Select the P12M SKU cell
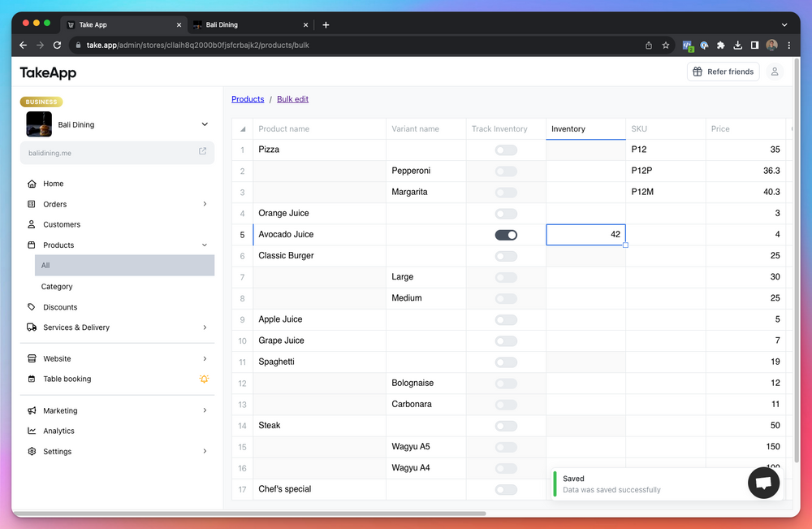 pos(666,193)
